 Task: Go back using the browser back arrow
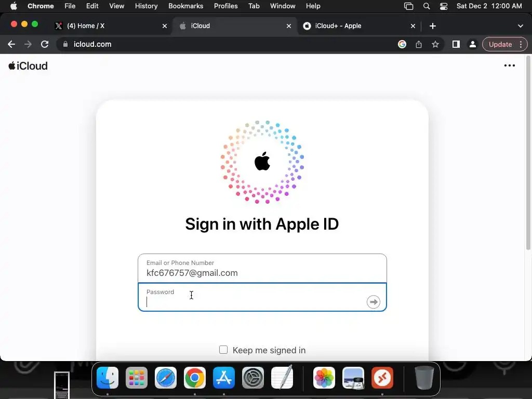(11, 44)
